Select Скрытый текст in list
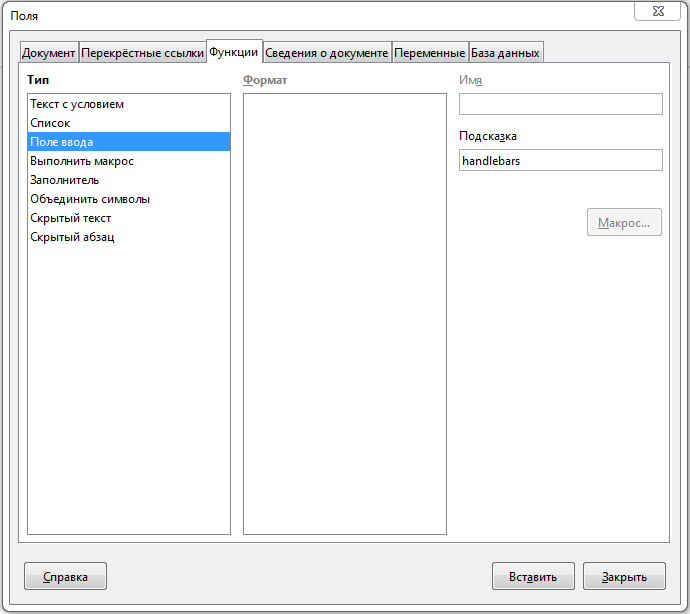 (71, 218)
